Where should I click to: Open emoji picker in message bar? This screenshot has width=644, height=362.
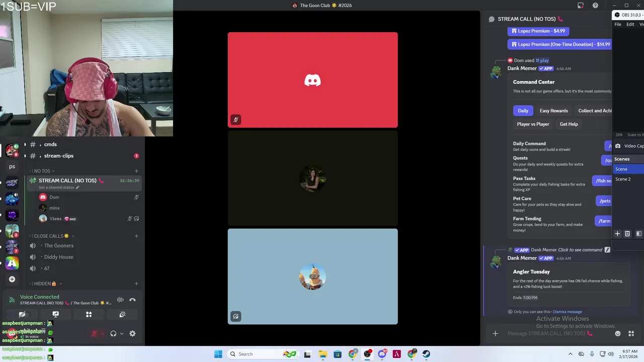[x=618, y=333]
